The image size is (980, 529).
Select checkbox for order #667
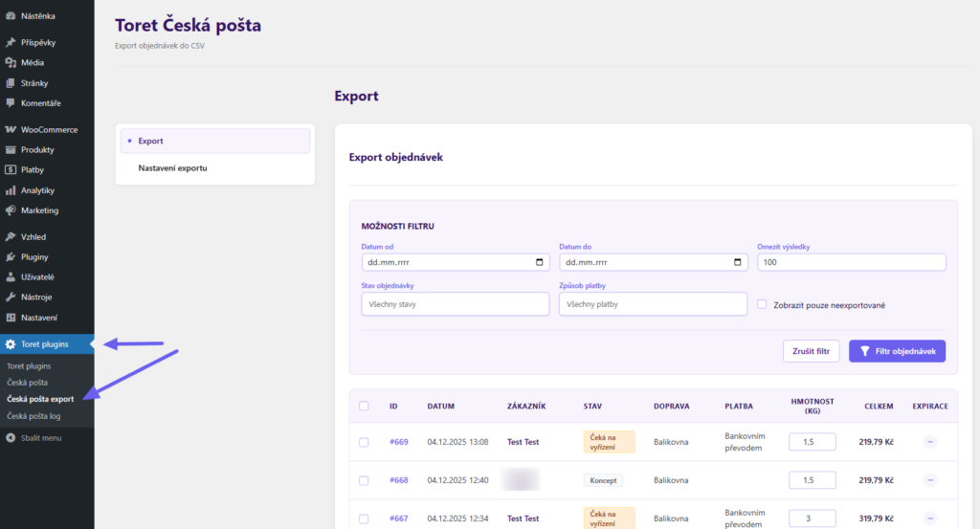364,519
